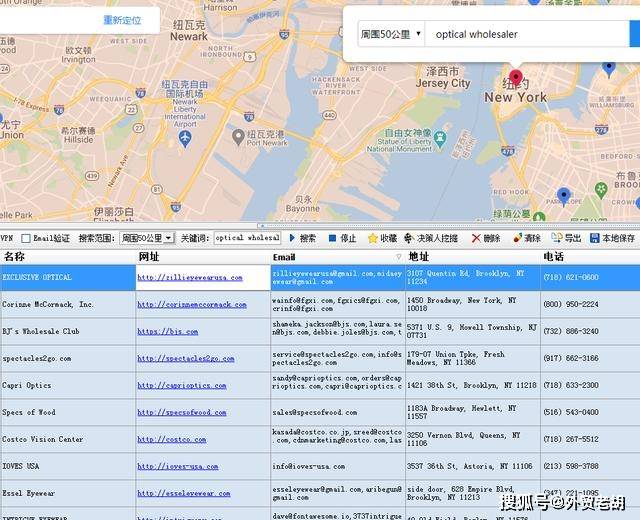The image size is (640, 520).
Task: Open the bjs.com website link
Action: tap(168, 331)
